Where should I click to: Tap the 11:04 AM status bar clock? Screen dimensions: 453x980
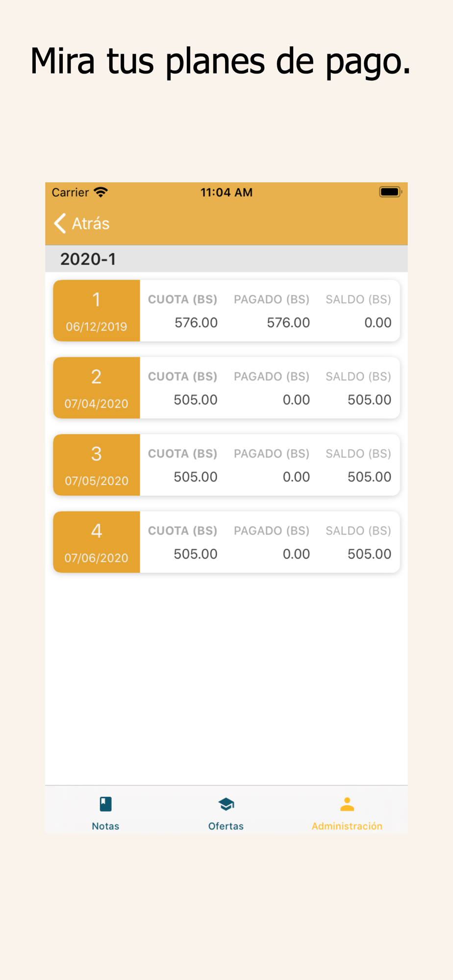pos(226,193)
